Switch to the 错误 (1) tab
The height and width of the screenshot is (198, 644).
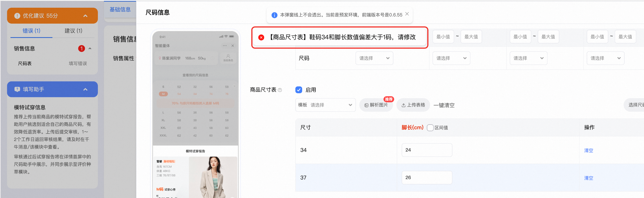[x=31, y=31]
